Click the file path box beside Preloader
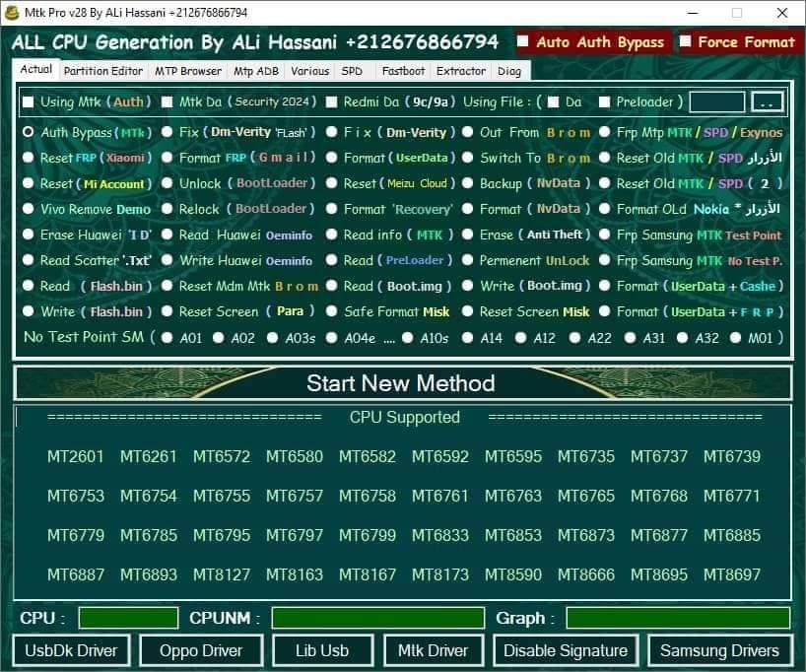806x672 pixels. click(716, 102)
